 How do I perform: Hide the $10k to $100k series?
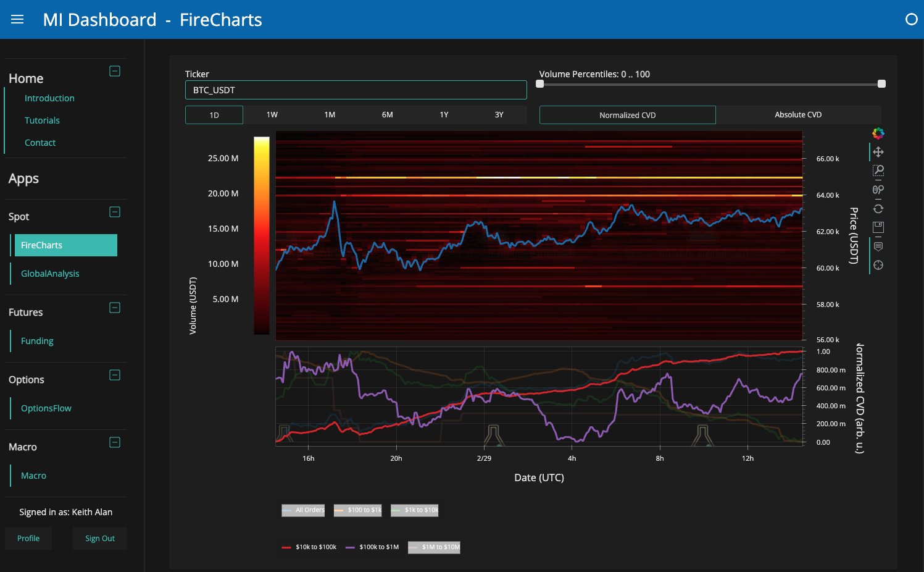coord(309,547)
